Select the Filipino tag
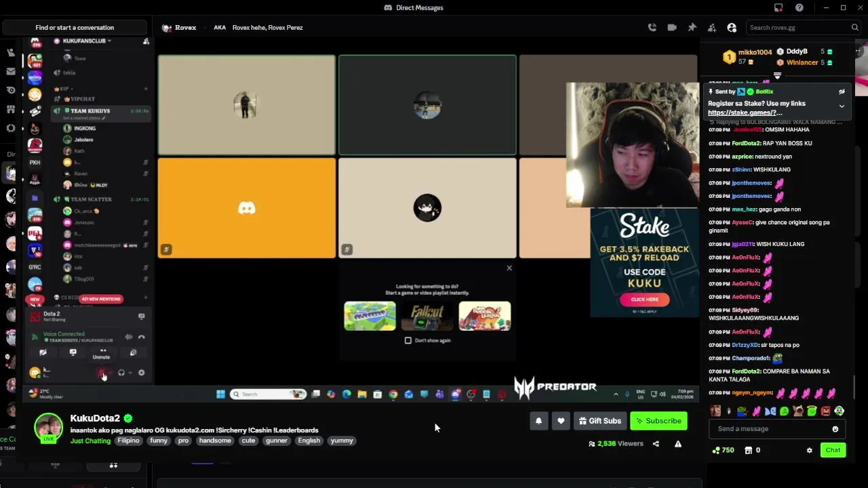The height and width of the screenshot is (488, 868). [128, 441]
